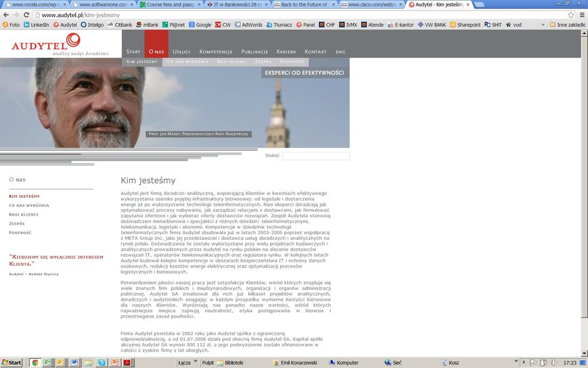Image resolution: width=588 pixels, height=368 pixels.
Task: Open the Tłumacz bookmark
Action: point(279,25)
